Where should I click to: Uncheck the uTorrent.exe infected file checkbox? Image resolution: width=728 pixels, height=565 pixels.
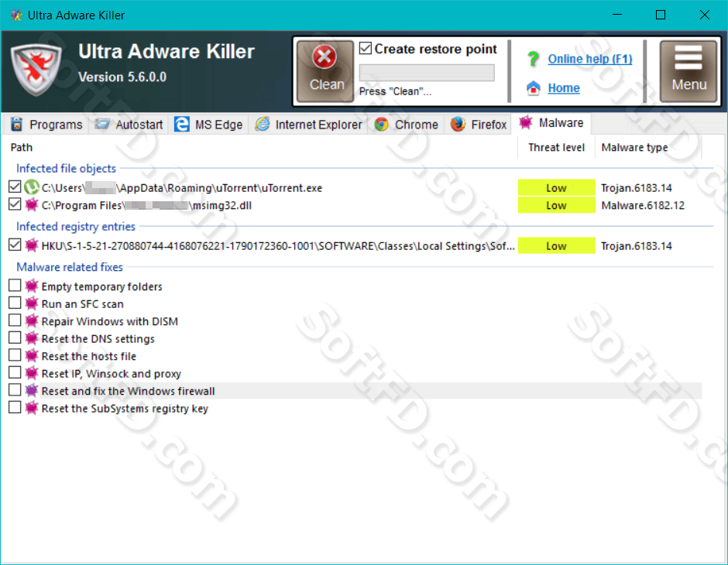pyautogui.click(x=15, y=187)
